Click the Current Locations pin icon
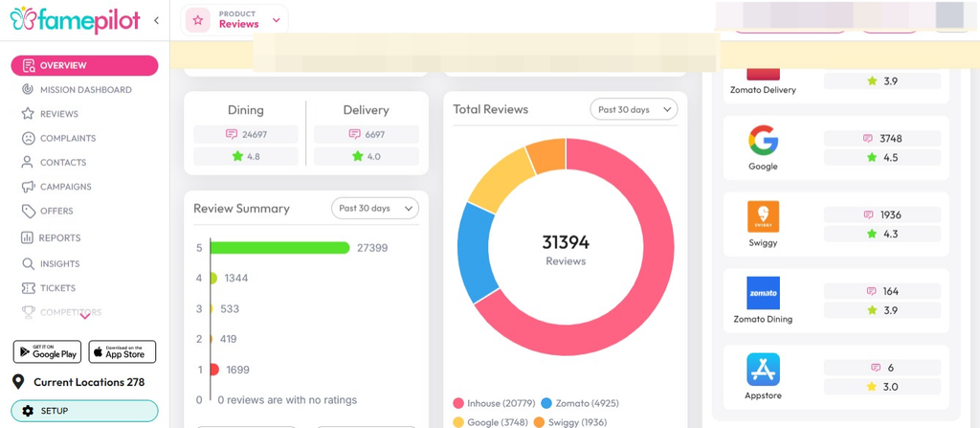 [x=19, y=382]
